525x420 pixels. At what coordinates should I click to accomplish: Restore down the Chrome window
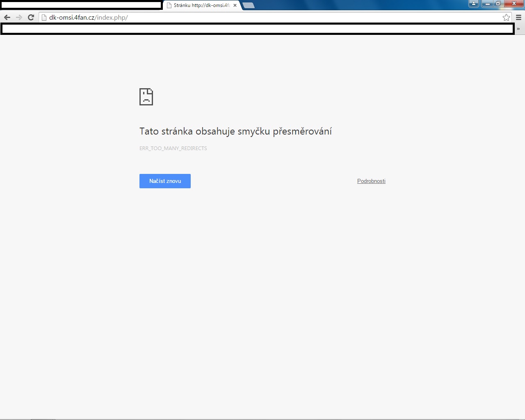coord(498,4)
